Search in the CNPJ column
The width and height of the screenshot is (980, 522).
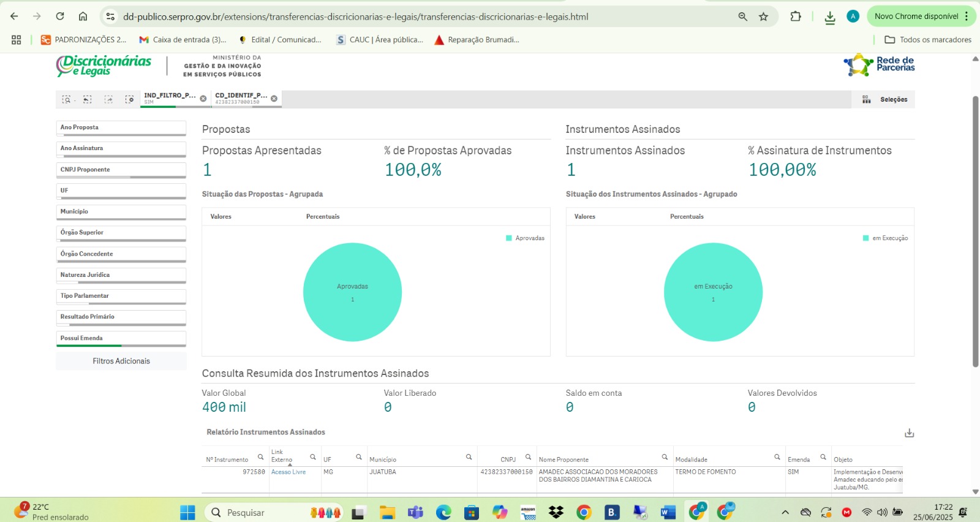tap(528, 457)
